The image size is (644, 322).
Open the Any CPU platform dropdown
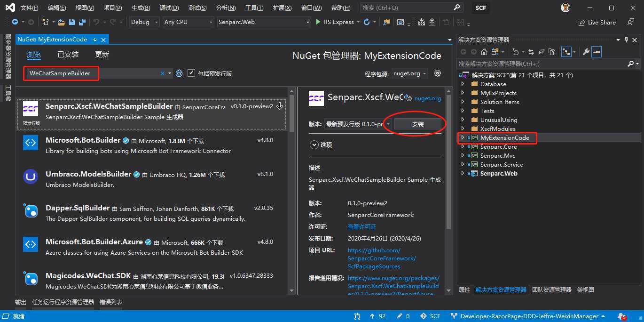[x=188, y=22]
